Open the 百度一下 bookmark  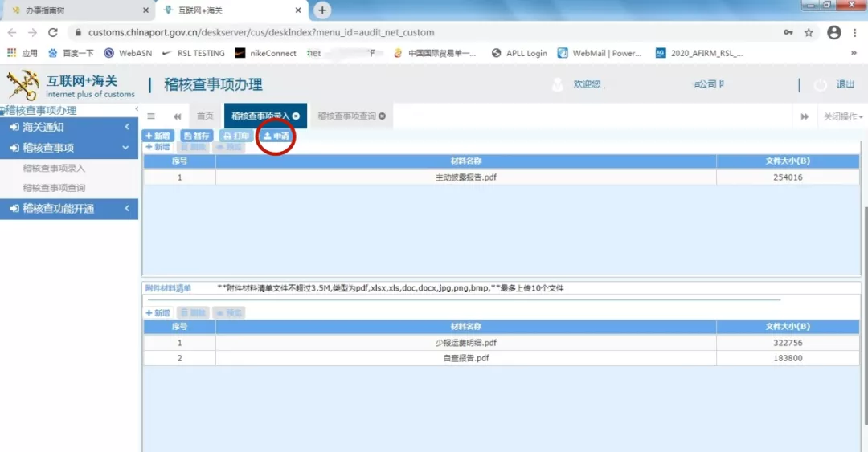pyautogui.click(x=71, y=53)
